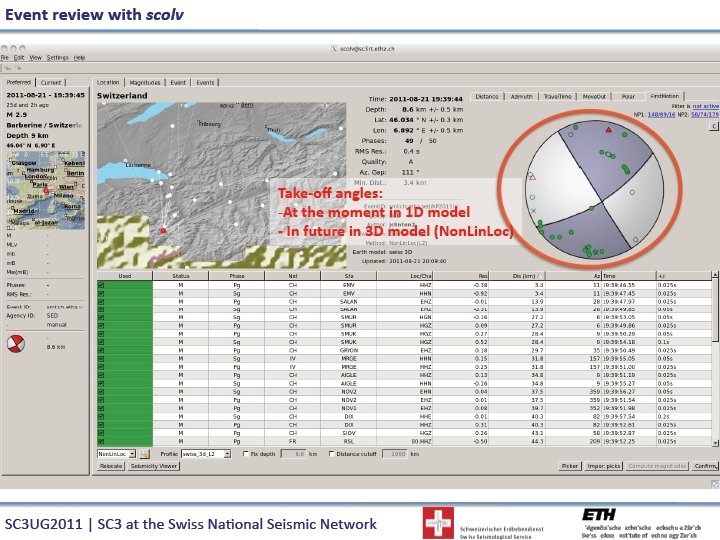Sort table by Dis (km) column header
This screenshot has width=720, height=540.
coord(517,276)
